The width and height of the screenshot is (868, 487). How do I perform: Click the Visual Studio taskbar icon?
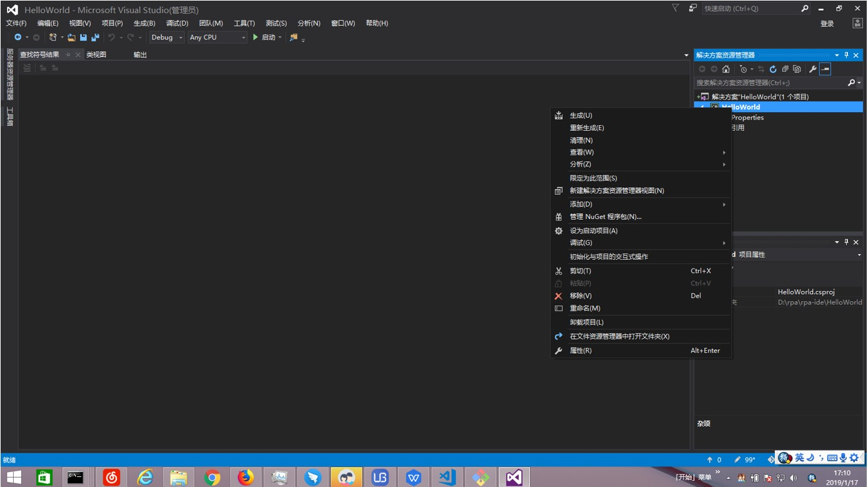coord(514,478)
